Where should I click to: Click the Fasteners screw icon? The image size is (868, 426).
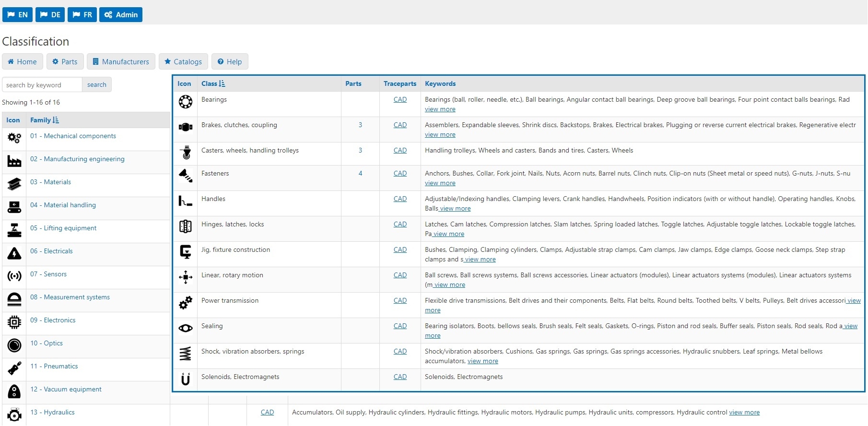[x=186, y=176]
